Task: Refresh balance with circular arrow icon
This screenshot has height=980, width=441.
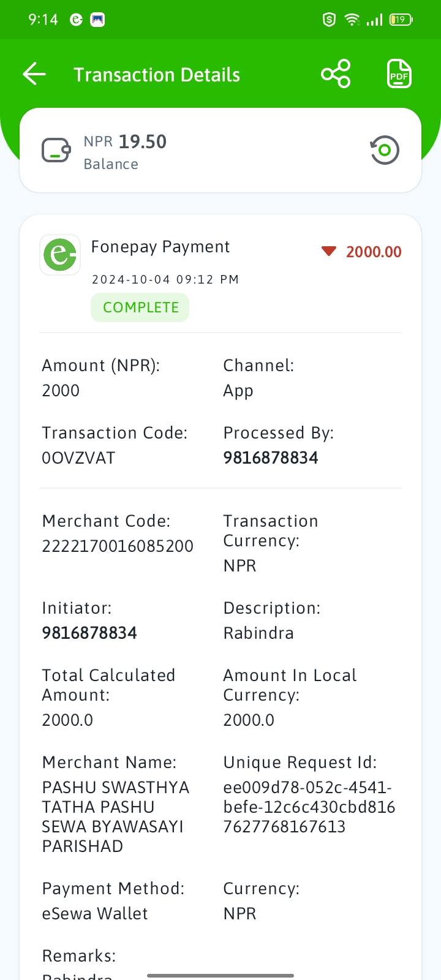Action: [x=385, y=150]
